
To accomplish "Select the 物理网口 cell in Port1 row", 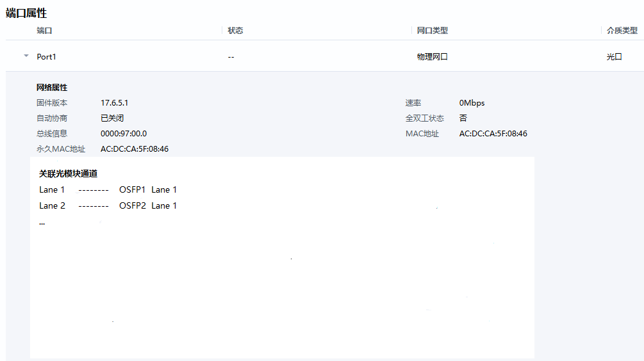I will pos(432,57).
